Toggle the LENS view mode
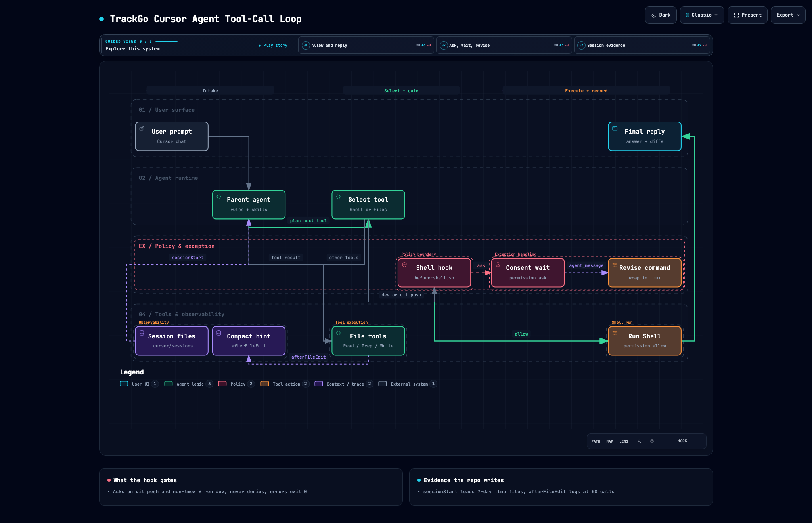The width and height of the screenshot is (812, 523). coord(624,441)
